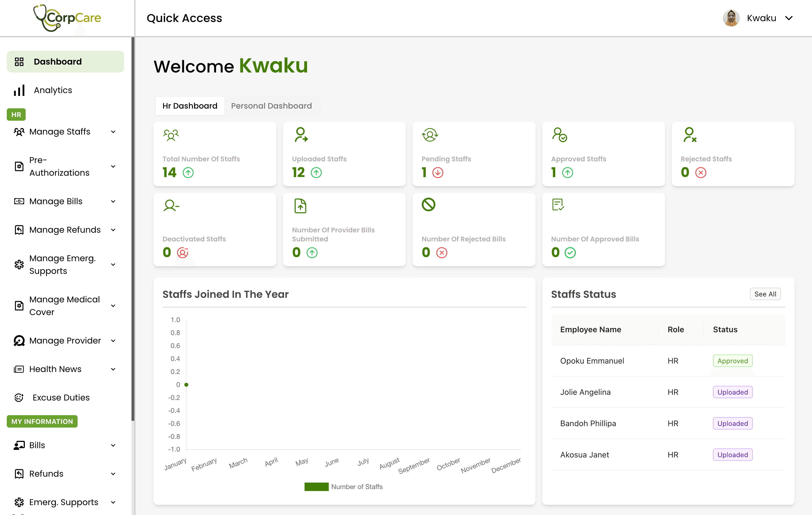Select the Hr Dashboard tab
Viewport: 812px width, 515px height.
click(190, 106)
